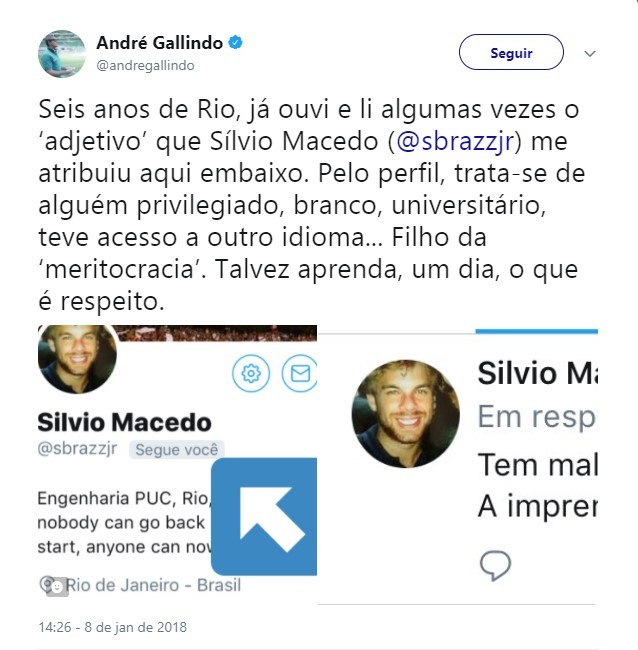Click Silvio Macedo's large circular avatar photo
This screenshot has height=650, width=638.
pyautogui.click(x=405, y=414)
